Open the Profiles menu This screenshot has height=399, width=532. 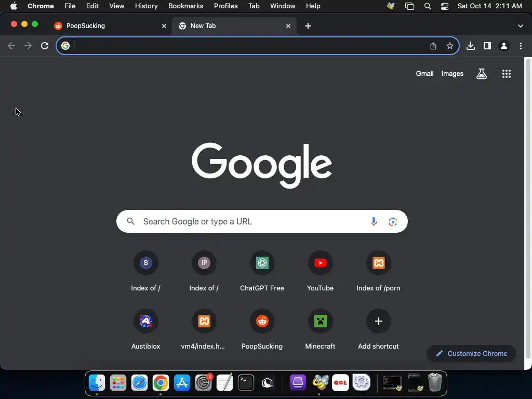point(225,6)
